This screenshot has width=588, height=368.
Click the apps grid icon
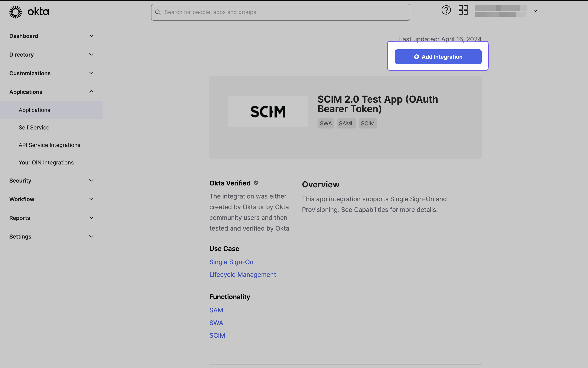point(463,10)
